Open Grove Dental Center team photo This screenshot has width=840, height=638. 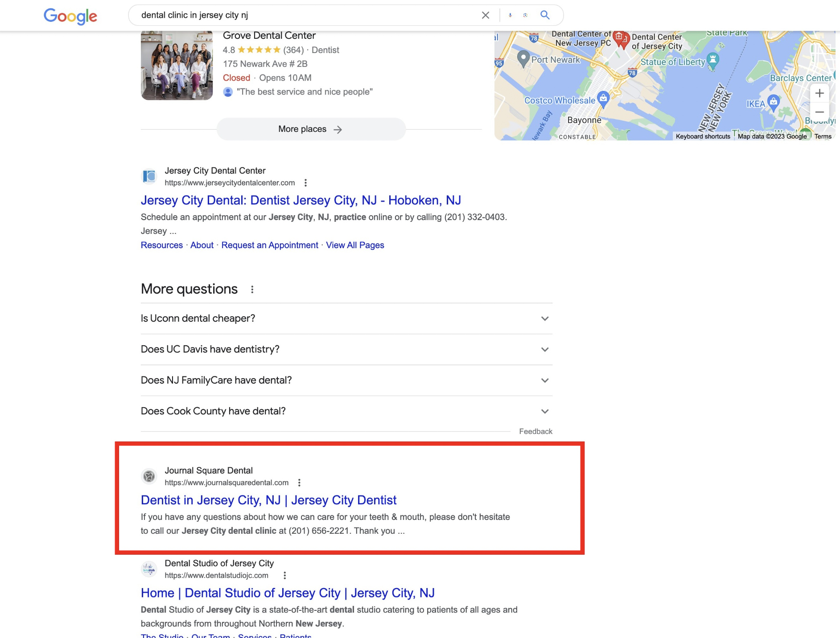tap(177, 65)
